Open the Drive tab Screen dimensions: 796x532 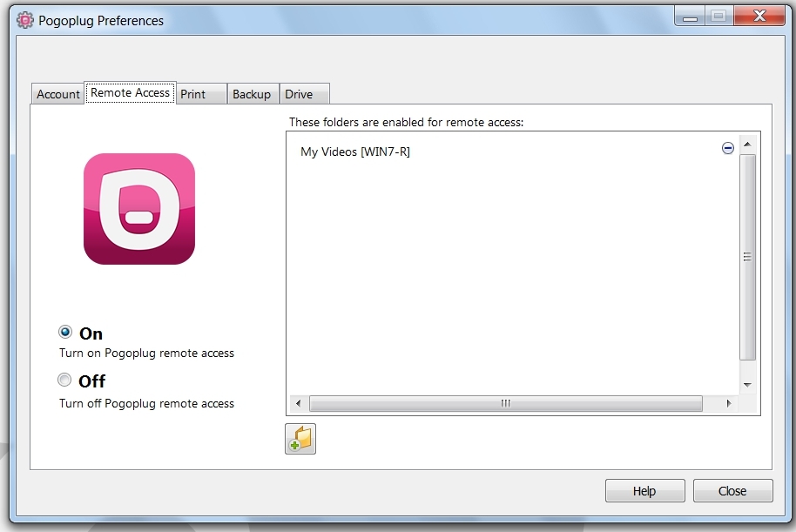pos(305,94)
